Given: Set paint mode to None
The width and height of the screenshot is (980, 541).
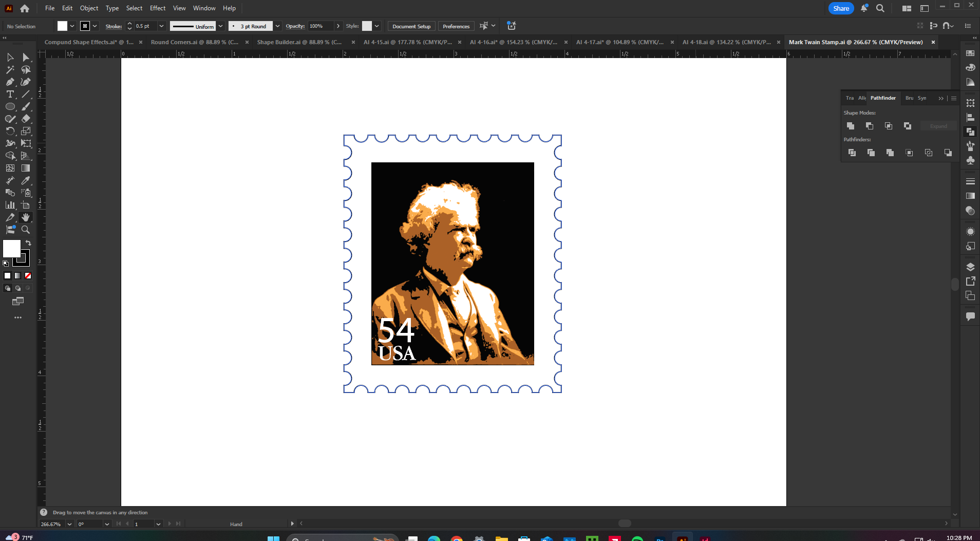Looking at the screenshot, I should tap(28, 276).
